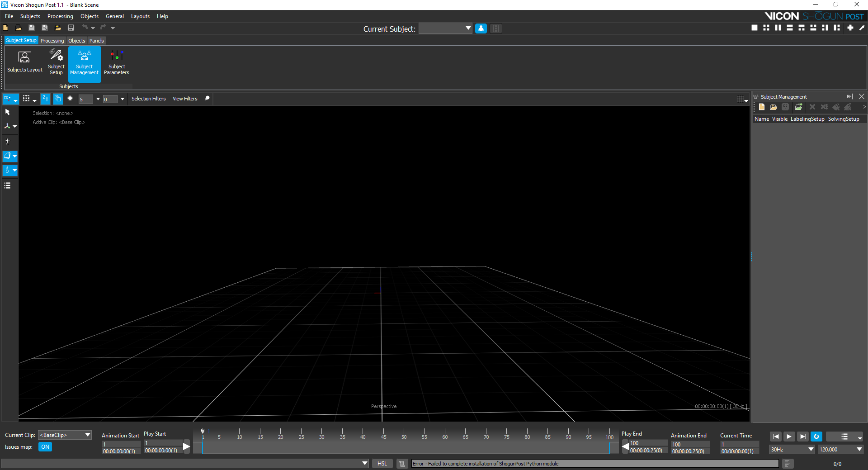Click the play button in transport controls

coord(789,437)
